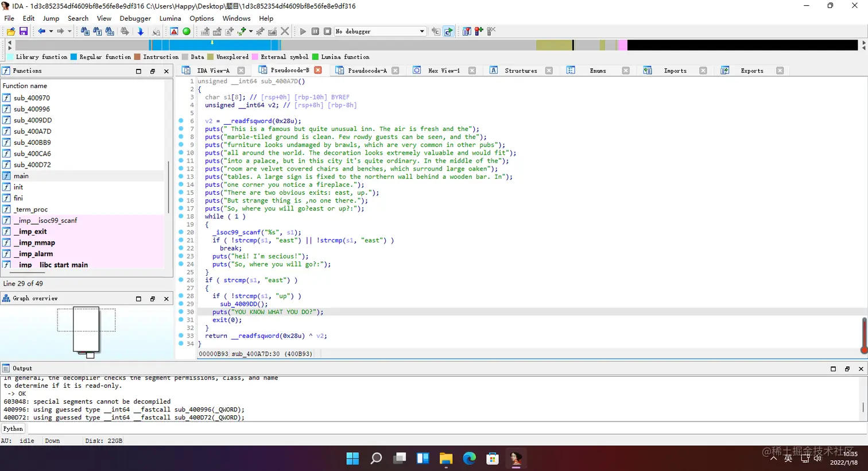
Task: Open the Jump menu
Action: point(51,18)
